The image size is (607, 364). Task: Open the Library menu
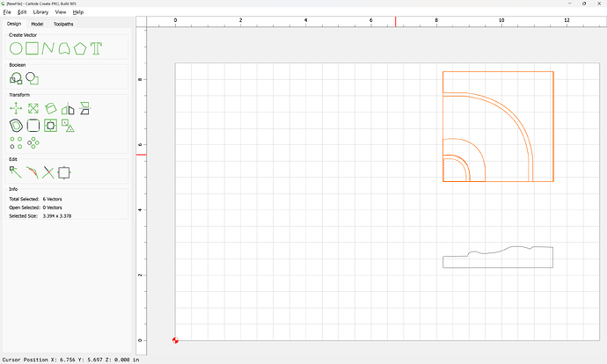[40, 12]
